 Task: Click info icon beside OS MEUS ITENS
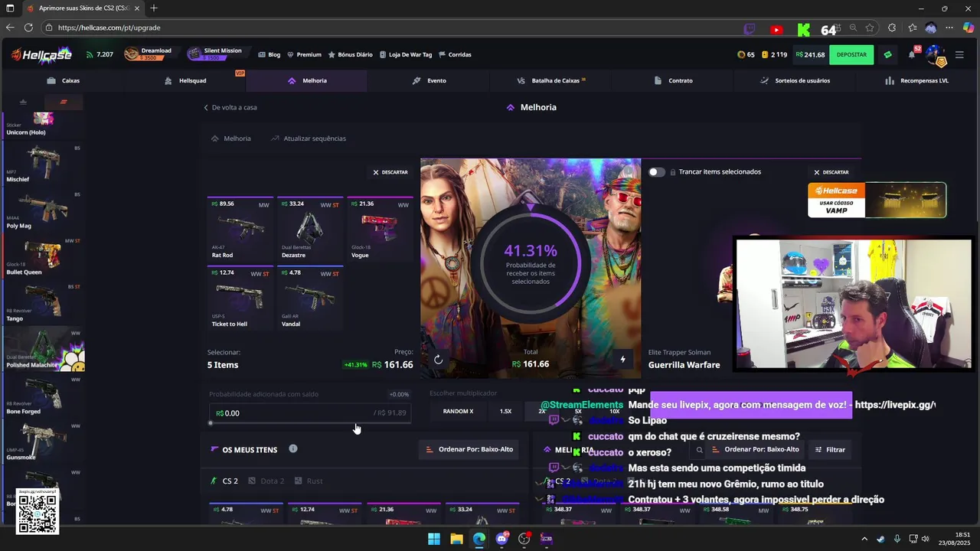[x=293, y=449]
